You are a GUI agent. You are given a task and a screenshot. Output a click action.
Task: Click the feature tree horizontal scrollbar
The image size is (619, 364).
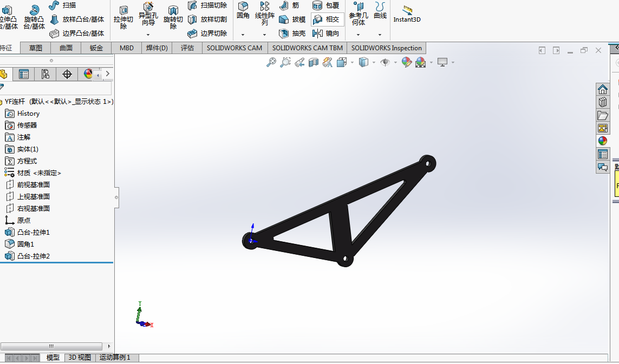(51, 346)
